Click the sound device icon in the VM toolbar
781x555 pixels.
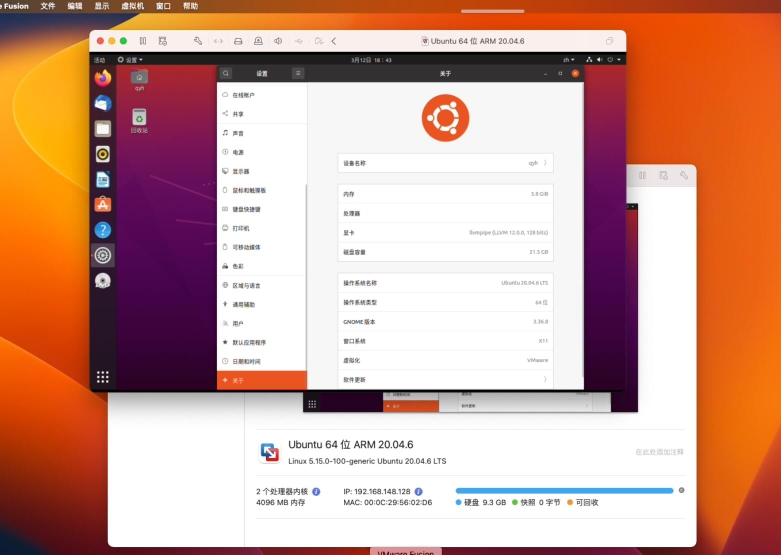(278, 41)
